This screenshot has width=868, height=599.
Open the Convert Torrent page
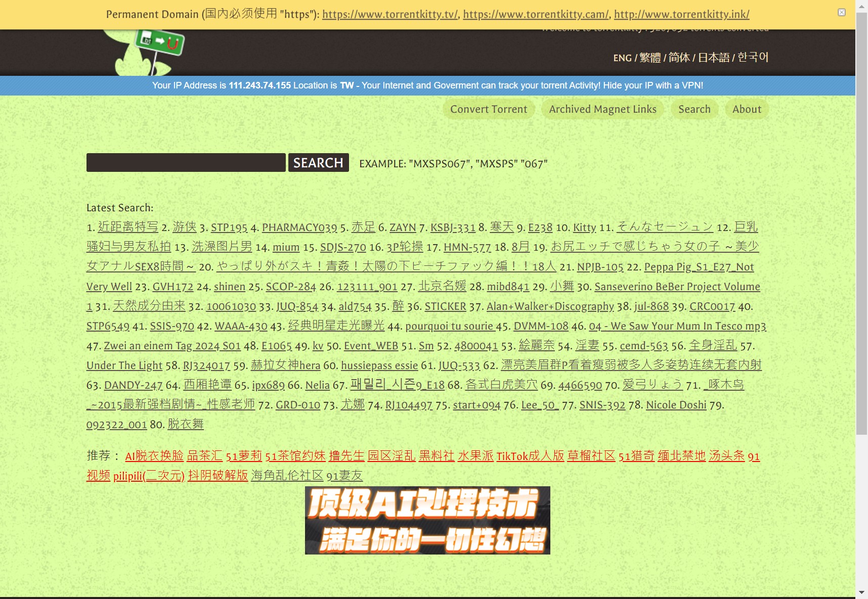pyautogui.click(x=488, y=109)
